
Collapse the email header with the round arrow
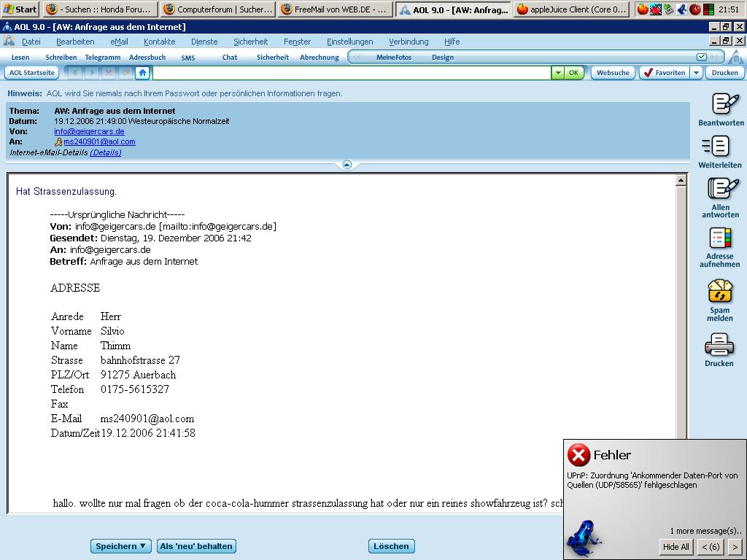point(347,165)
